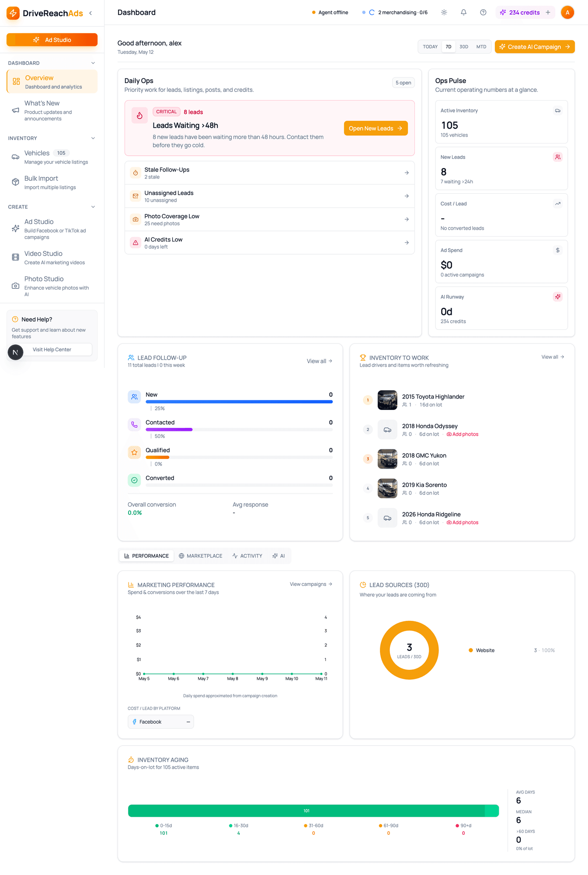
Task: Click the DriveReachAds logo icon
Action: pos(13,13)
